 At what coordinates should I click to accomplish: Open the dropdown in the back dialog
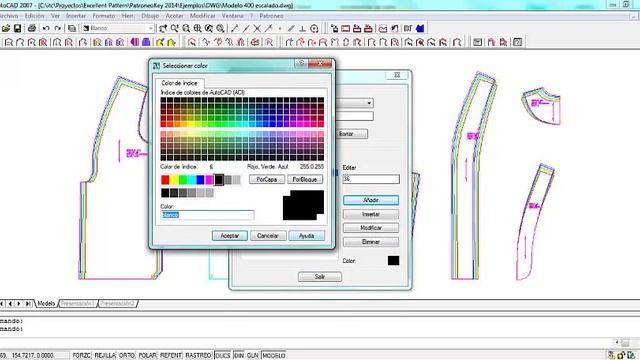[369, 103]
